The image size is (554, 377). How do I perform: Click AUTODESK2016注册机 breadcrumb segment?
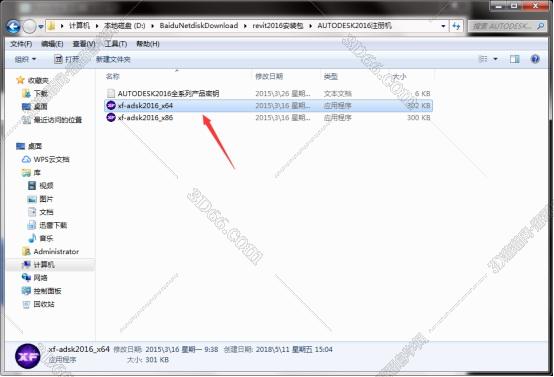tap(354, 26)
